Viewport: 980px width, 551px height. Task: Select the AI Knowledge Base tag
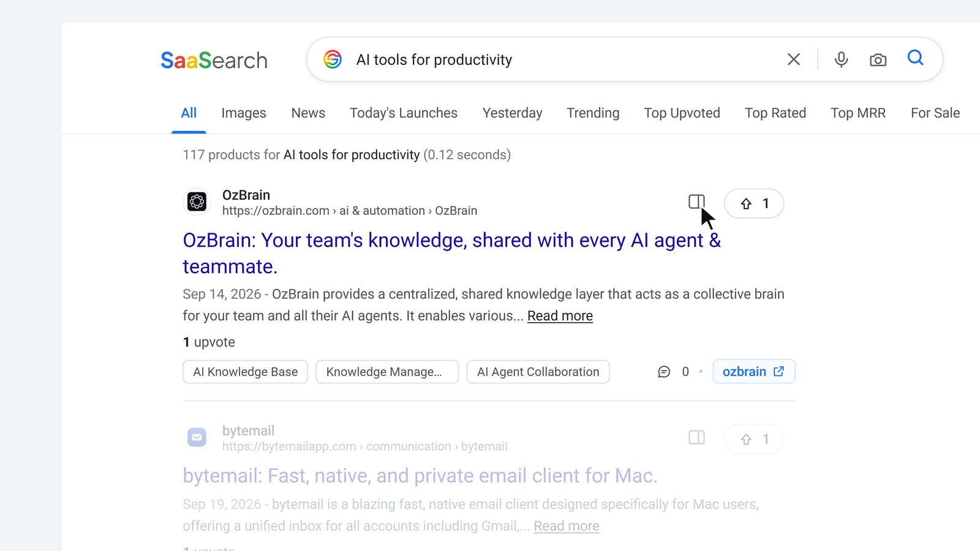coord(245,372)
